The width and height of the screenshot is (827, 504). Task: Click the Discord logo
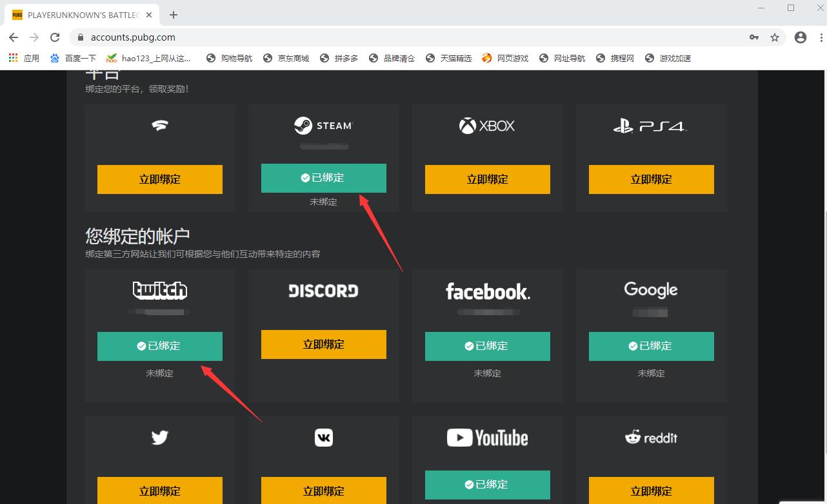pyautogui.click(x=323, y=291)
